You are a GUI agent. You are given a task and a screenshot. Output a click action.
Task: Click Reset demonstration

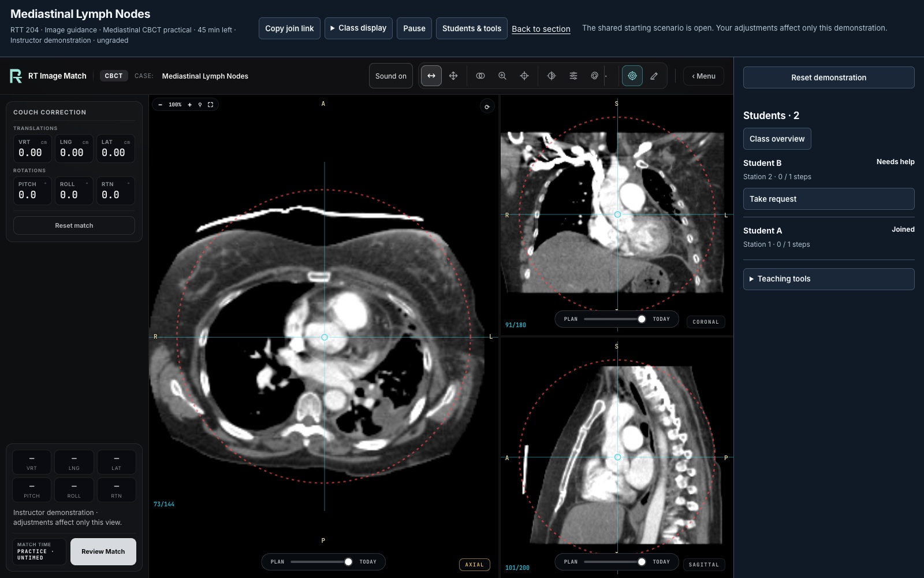click(x=829, y=77)
